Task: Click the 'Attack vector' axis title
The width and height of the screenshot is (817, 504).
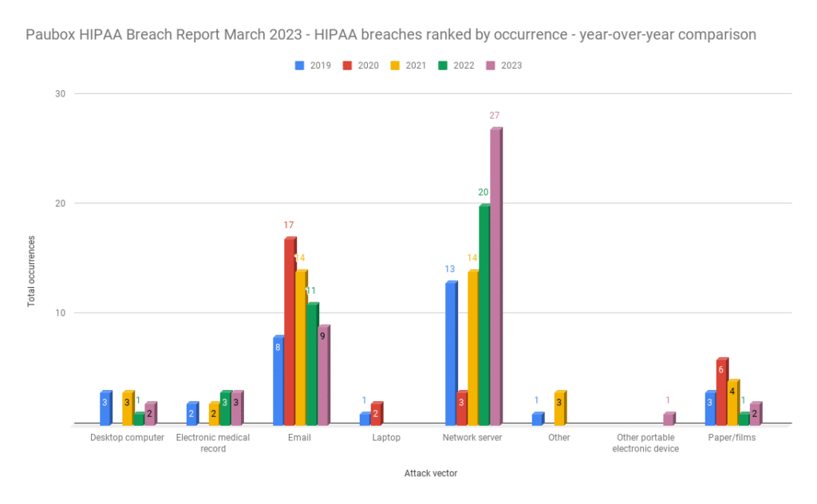Action: (x=430, y=473)
